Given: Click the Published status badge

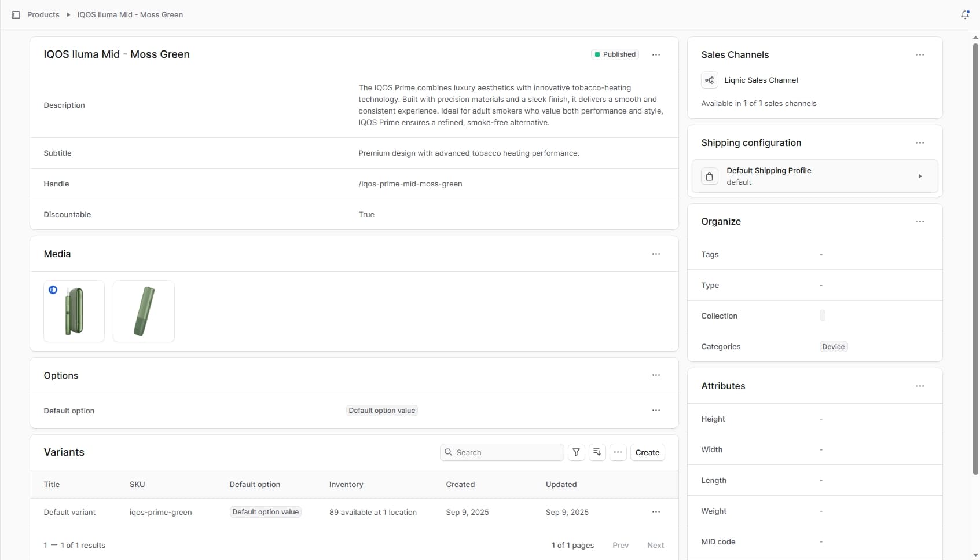Looking at the screenshot, I should coord(615,54).
